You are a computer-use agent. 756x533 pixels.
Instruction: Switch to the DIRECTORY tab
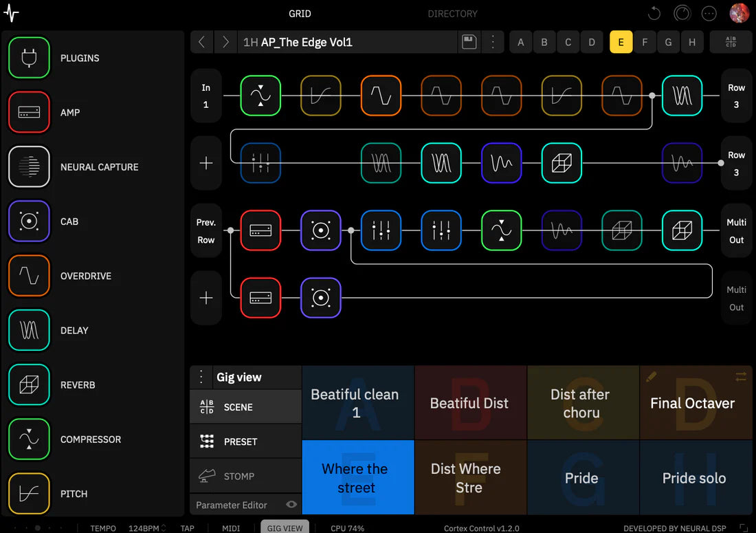(452, 14)
